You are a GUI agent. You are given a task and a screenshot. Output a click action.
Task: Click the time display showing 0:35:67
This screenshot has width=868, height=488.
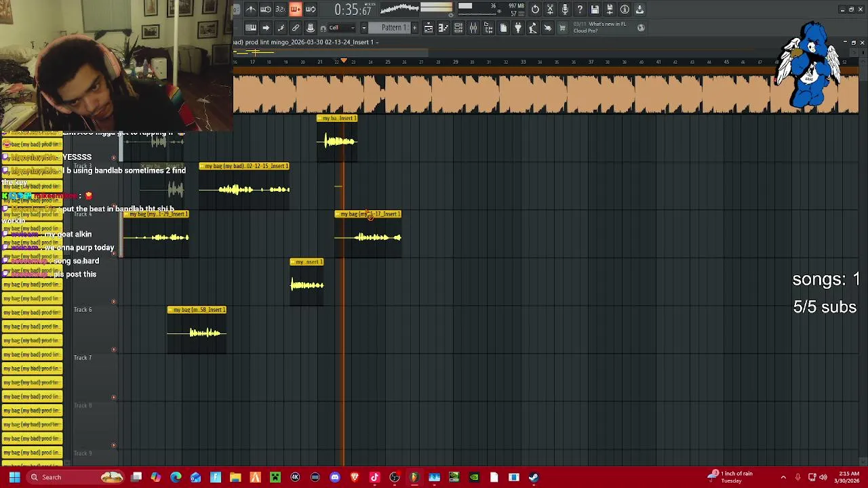[x=353, y=9]
